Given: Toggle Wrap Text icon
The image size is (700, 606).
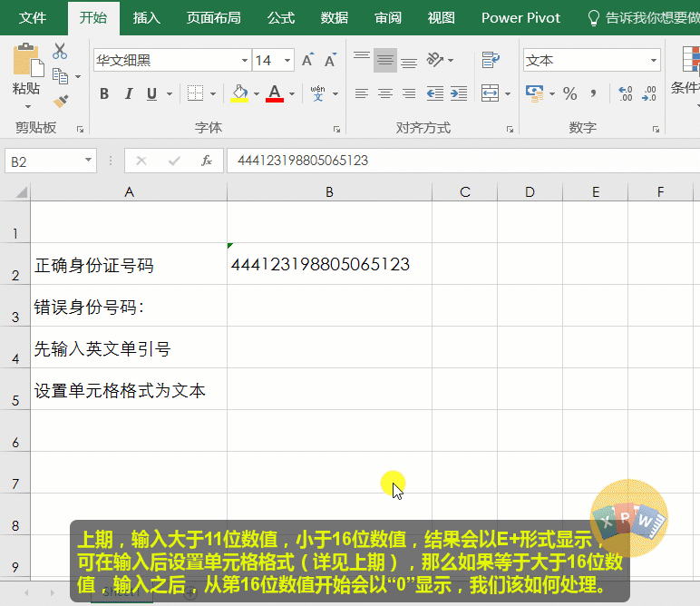Looking at the screenshot, I should tap(491, 60).
